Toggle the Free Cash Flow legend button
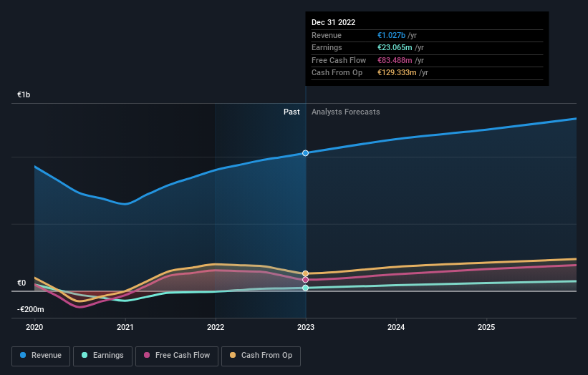 [x=177, y=356]
